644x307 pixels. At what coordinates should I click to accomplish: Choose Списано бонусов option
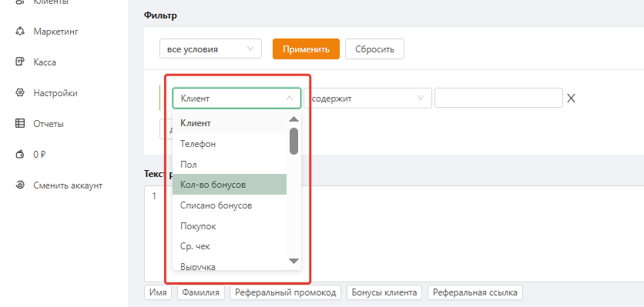click(230, 205)
